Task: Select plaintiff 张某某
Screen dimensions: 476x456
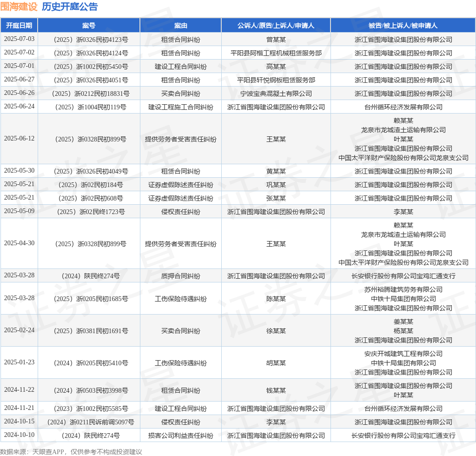Action: click(x=276, y=198)
